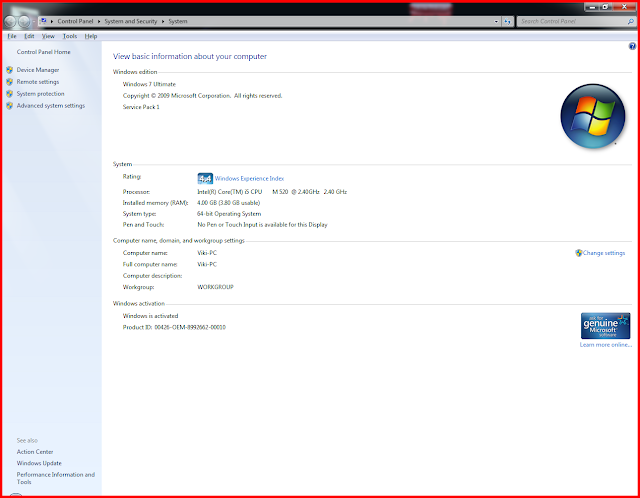The image size is (640, 498).
Task: Click the View basic information heading
Action: point(190,56)
